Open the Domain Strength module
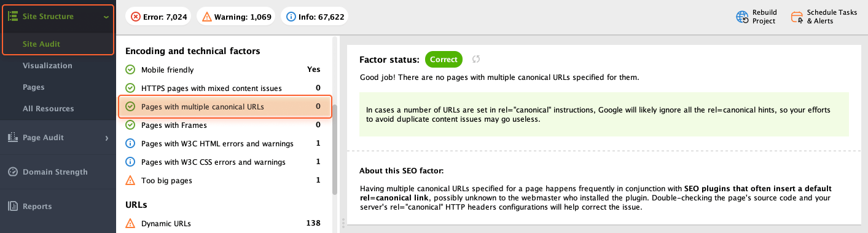Image resolution: width=868 pixels, height=233 pixels. (x=55, y=172)
